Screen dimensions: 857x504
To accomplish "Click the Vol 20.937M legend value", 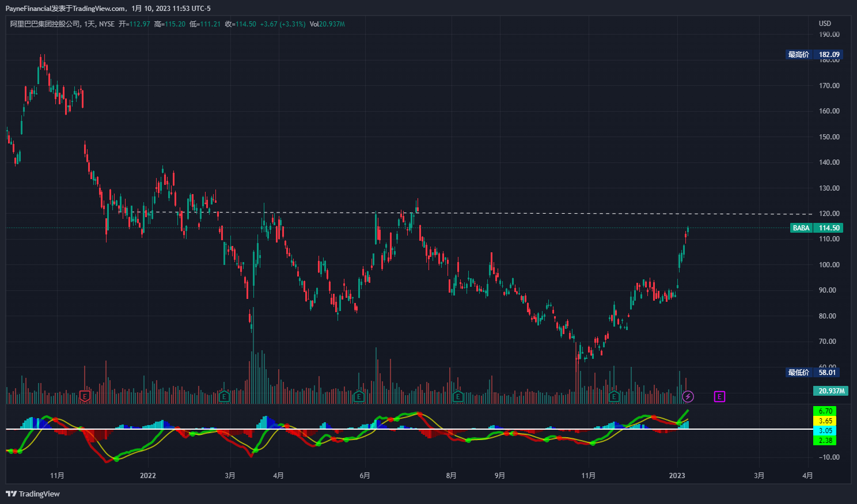I will click(327, 24).
